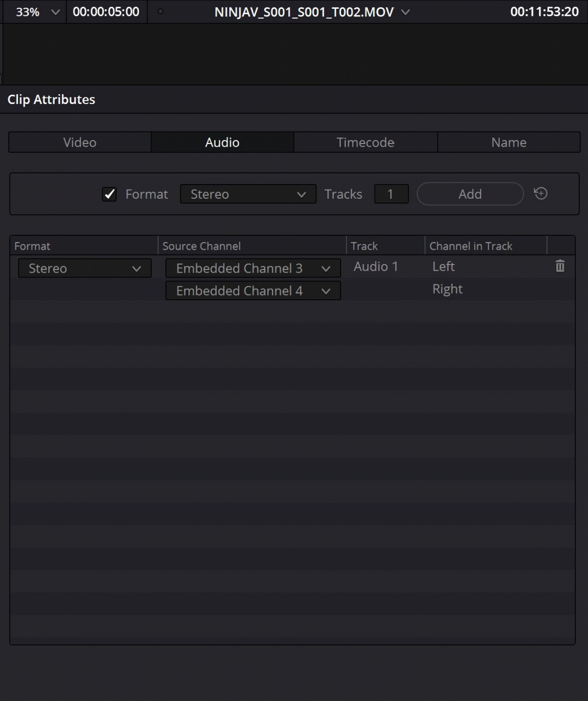Image resolution: width=588 pixels, height=701 pixels.
Task: Click the Tracks number input field
Action: pyautogui.click(x=391, y=194)
